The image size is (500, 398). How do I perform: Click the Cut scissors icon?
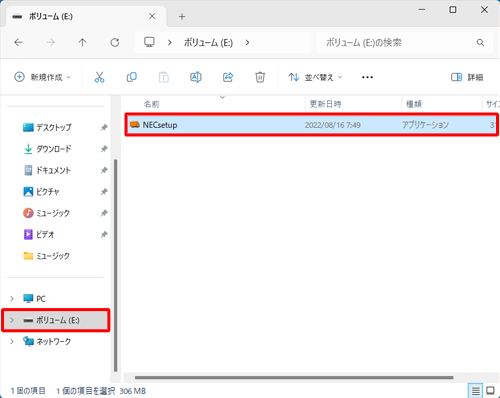coord(99,77)
